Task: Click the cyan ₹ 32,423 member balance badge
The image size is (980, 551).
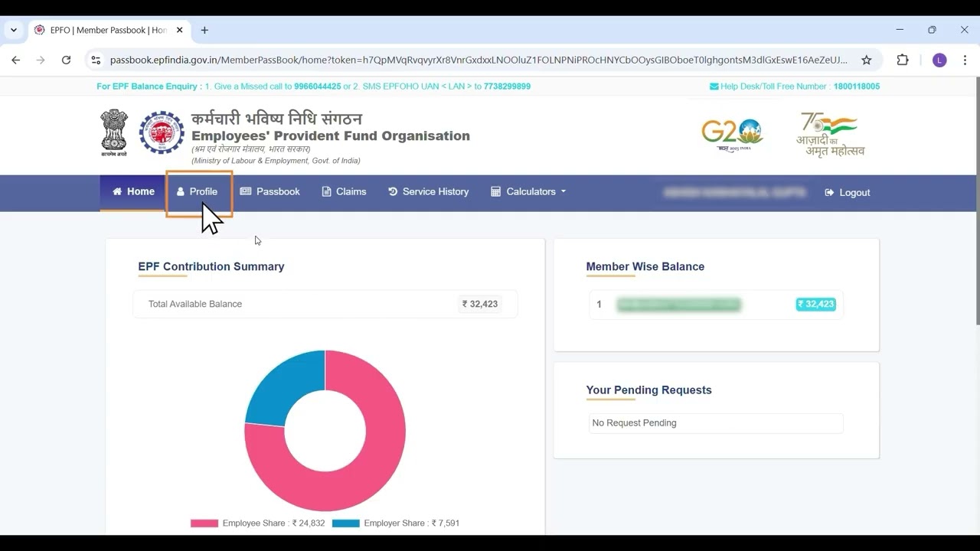Action: click(815, 304)
